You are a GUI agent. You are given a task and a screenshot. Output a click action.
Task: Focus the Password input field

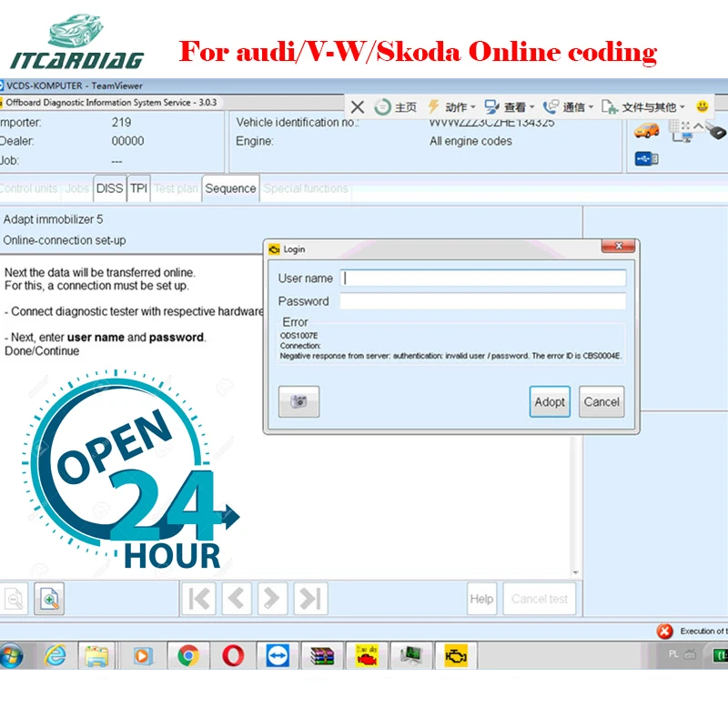point(483,301)
